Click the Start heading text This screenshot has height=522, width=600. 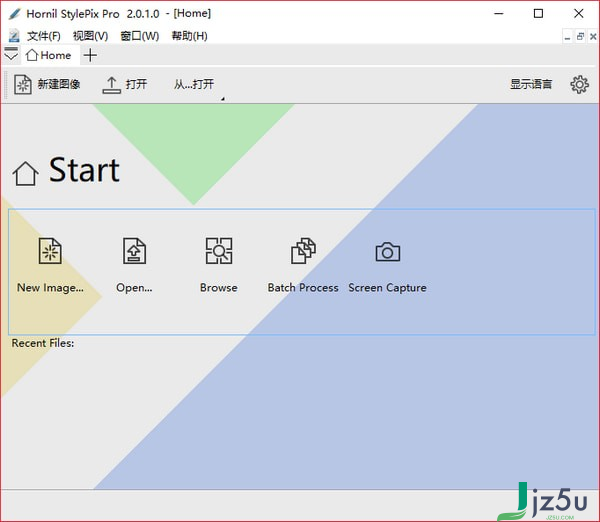84,169
